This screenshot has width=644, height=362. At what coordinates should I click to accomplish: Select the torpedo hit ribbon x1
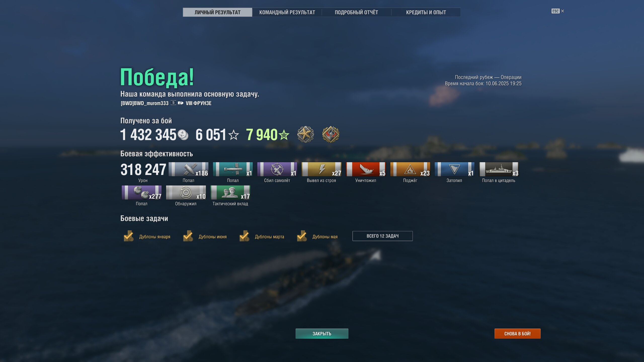tap(233, 169)
